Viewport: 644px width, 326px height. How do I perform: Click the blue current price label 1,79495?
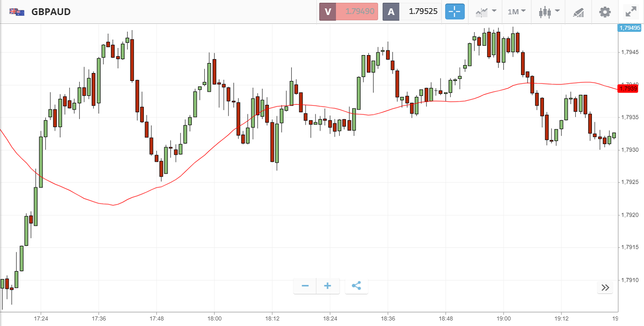point(629,28)
